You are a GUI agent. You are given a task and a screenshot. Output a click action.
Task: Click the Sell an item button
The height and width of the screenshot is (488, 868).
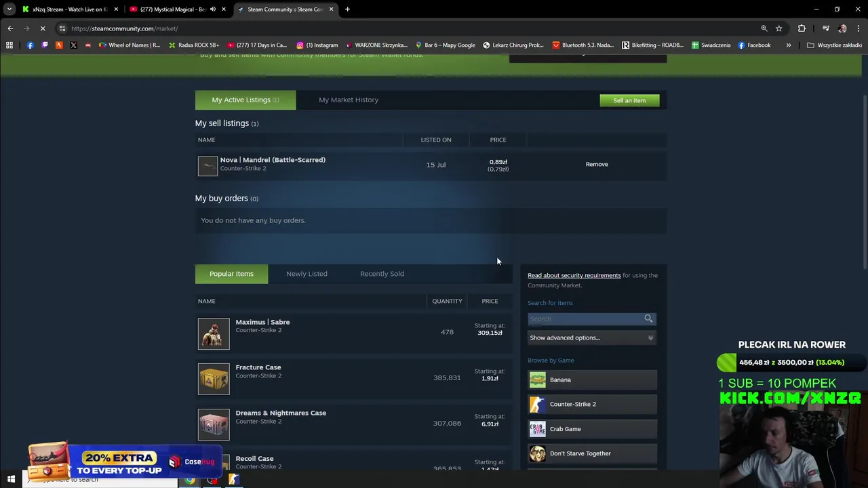[629, 100]
